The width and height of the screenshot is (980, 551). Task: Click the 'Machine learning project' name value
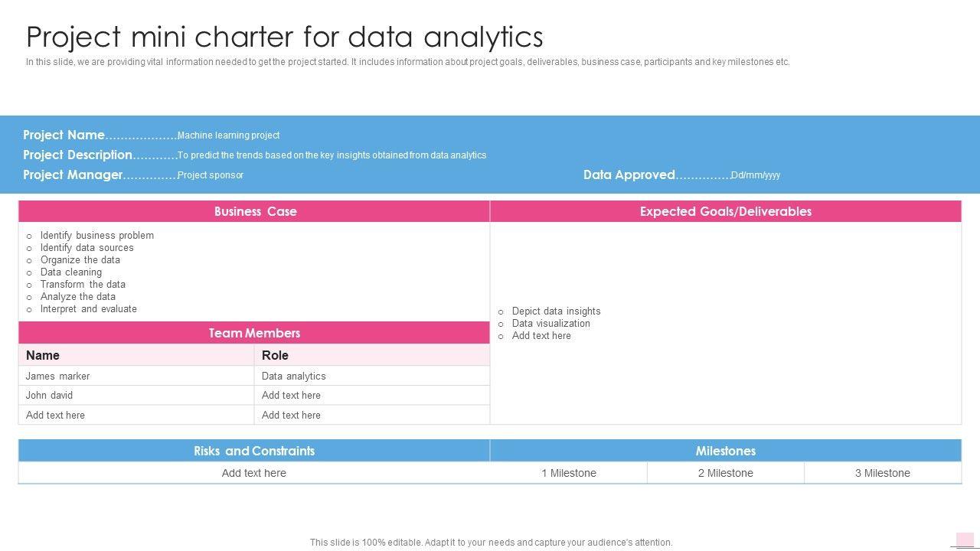228,135
